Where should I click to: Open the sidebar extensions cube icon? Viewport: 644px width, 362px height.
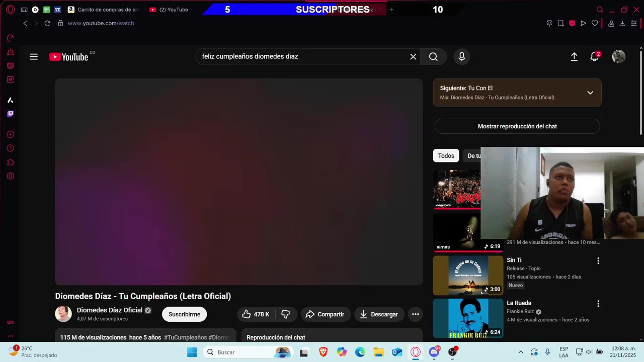click(10, 162)
